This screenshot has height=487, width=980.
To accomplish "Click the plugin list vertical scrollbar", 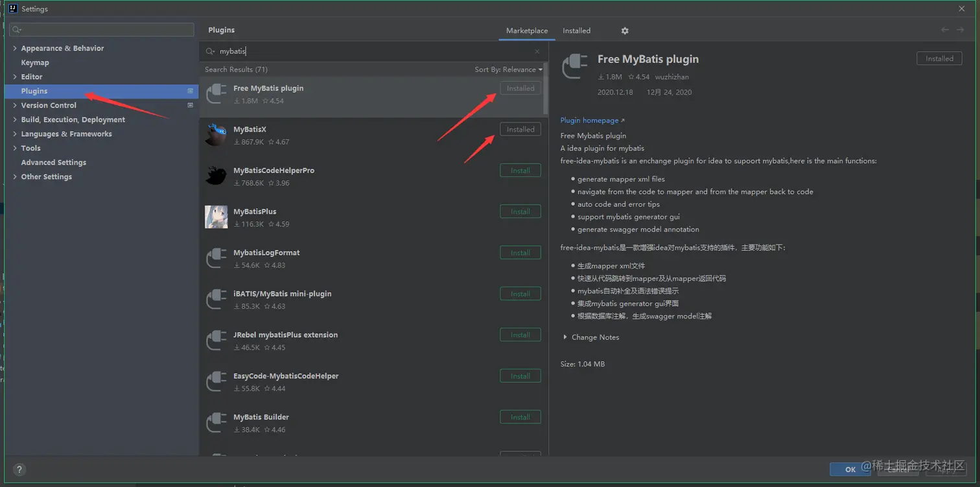I will tap(546, 88).
